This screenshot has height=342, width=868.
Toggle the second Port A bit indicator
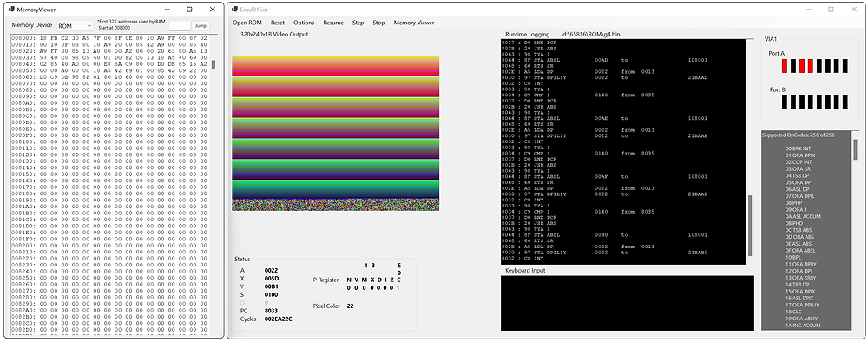tap(793, 66)
